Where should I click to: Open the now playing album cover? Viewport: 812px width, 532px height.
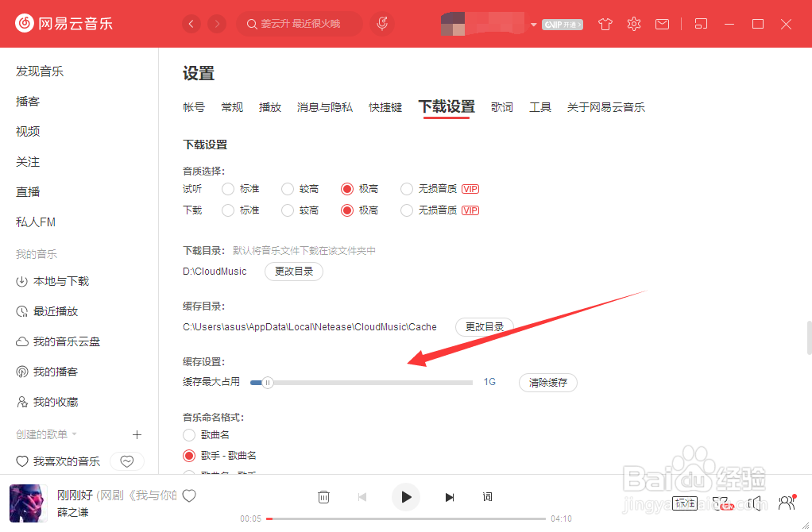[29, 503]
